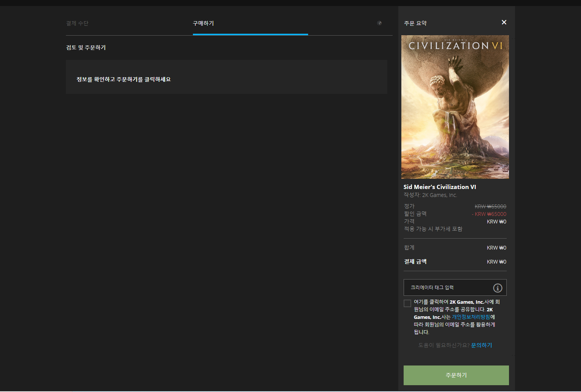Click the 검토 및 주문하기 heading

point(86,48)
